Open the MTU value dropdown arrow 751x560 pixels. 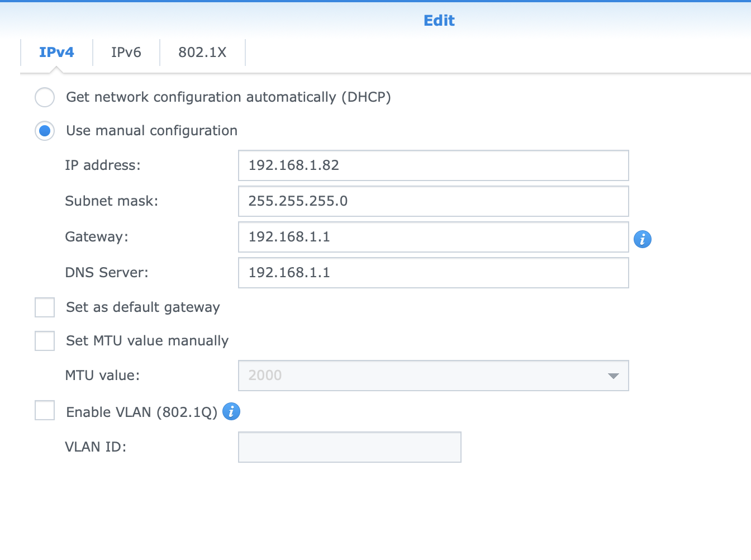(613, 376)
